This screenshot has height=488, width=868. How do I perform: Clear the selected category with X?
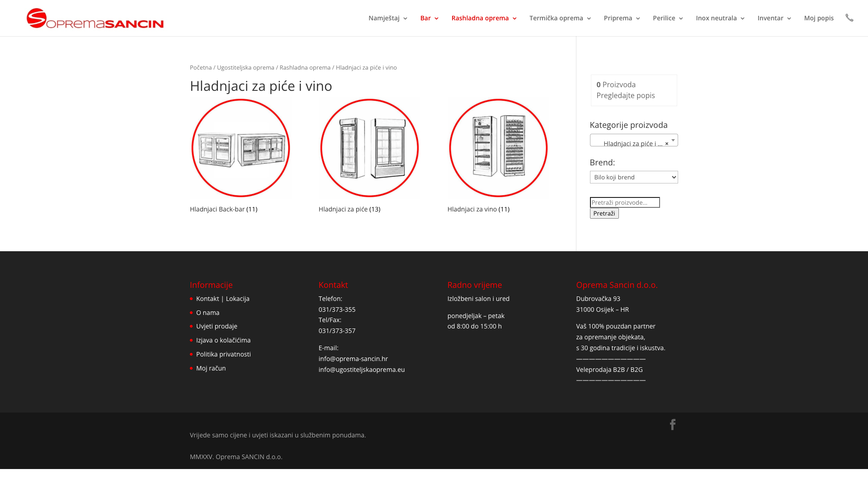point(666,144)
